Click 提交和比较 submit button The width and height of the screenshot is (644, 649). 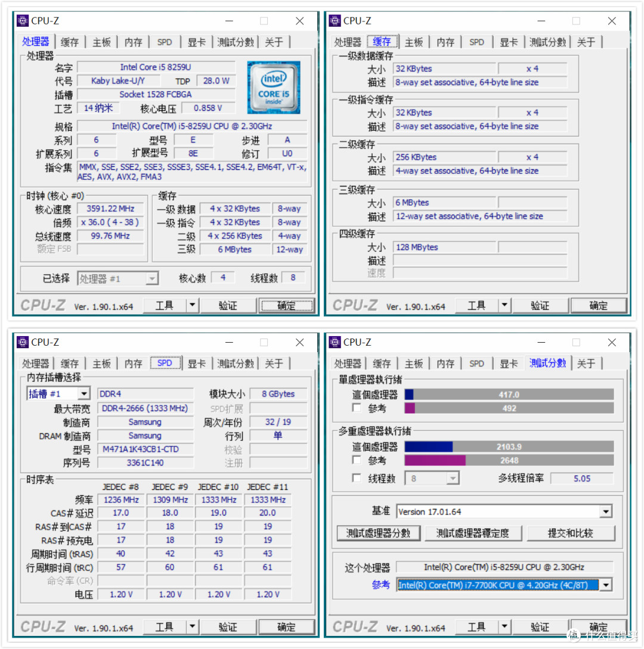570,533
